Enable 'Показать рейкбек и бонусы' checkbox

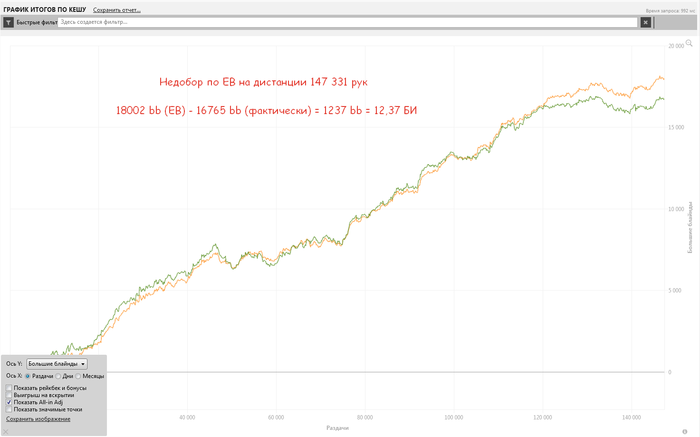click(9, 388)
